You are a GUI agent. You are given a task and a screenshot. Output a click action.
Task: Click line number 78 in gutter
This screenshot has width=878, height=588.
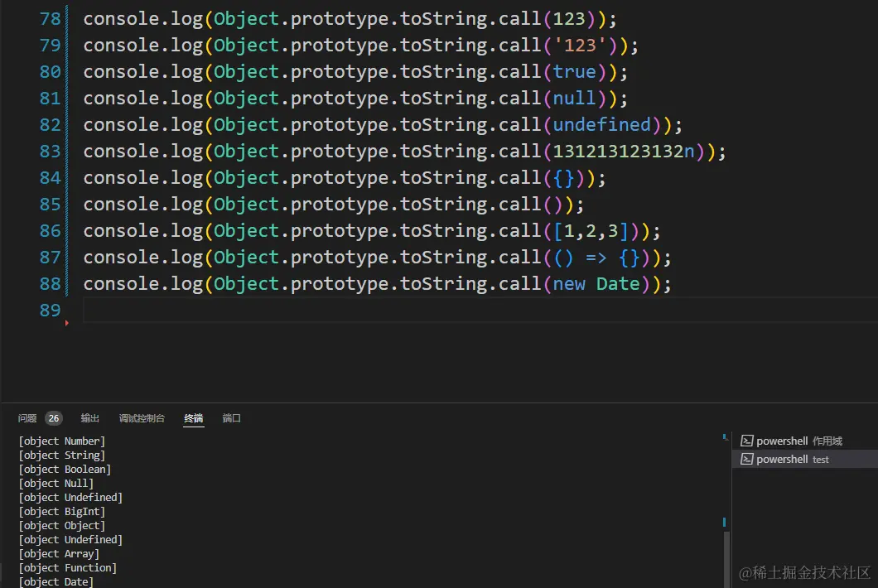[x=50, y=19]
